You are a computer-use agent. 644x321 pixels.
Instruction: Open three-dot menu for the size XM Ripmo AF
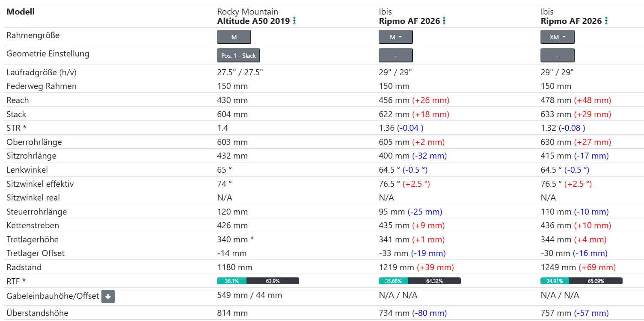[x=606, y=21]
